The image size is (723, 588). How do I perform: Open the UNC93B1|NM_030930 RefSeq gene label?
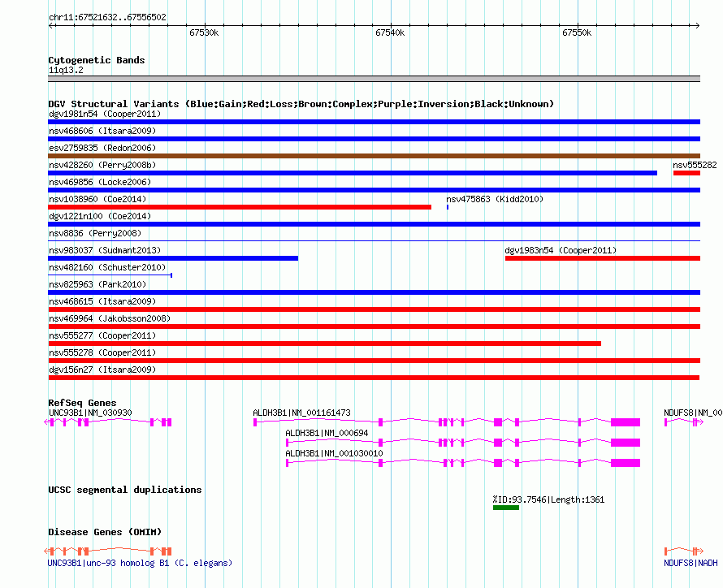click(x=90, y=413)
